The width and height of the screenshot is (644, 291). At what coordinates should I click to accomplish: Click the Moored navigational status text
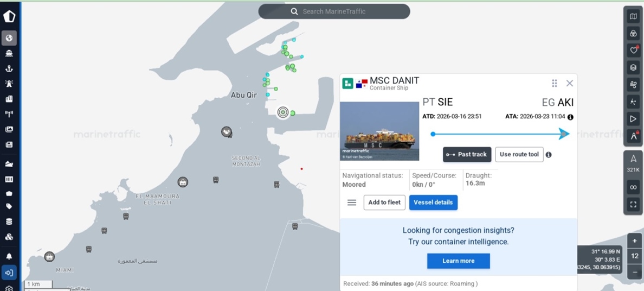coord(354,185)
